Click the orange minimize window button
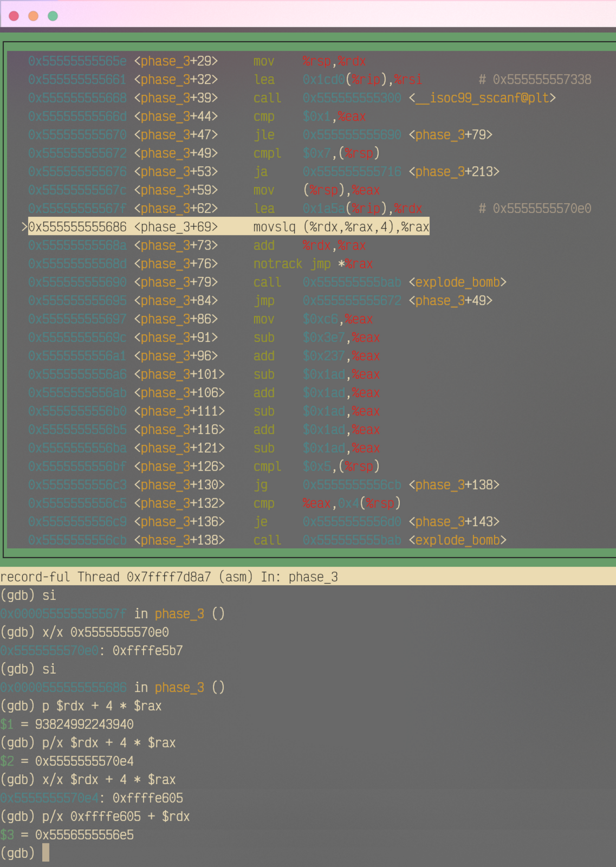616x867 pixels. (x=34, y=16)
